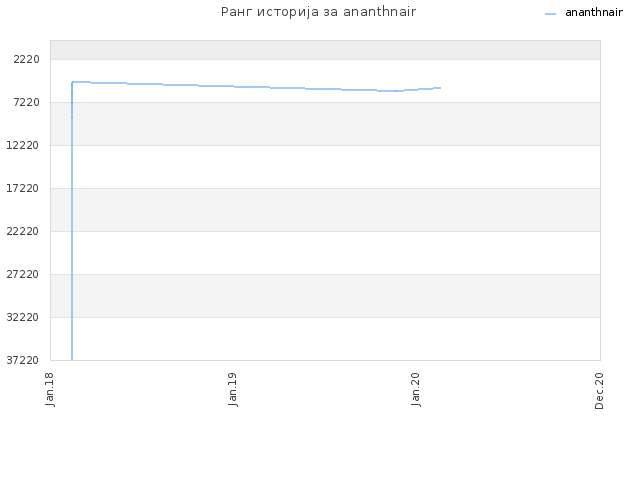Select the 27220 y-axis label
The height and width of the screenshot is (480, 640).
coord(22,274)
